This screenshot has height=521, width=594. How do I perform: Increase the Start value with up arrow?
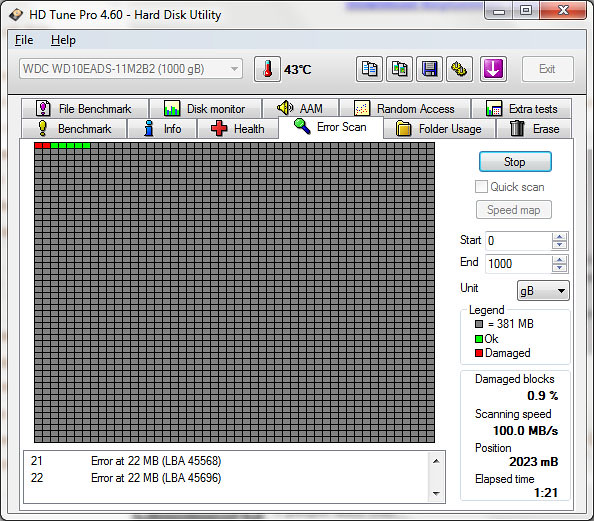click(560, 237)
